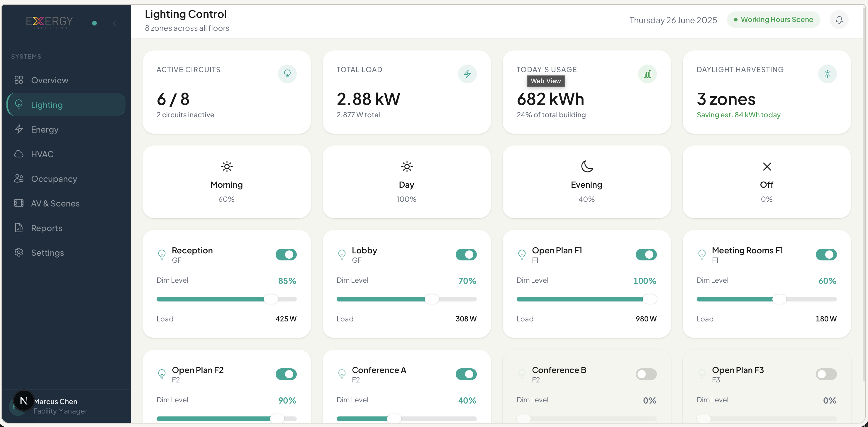Toggle the Meeting Rooms F1 switch
Screen dimensions: 868x427
[x=826, y=255]
